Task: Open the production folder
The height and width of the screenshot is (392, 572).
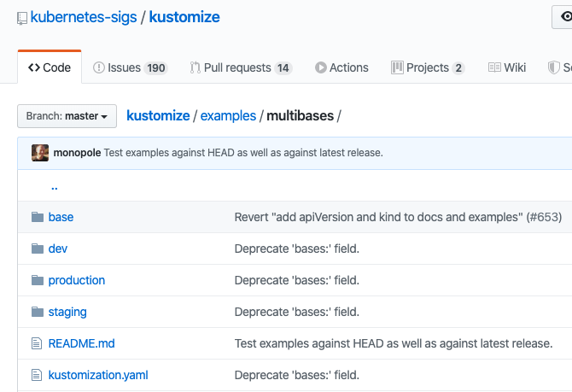Action: [77, 280]
